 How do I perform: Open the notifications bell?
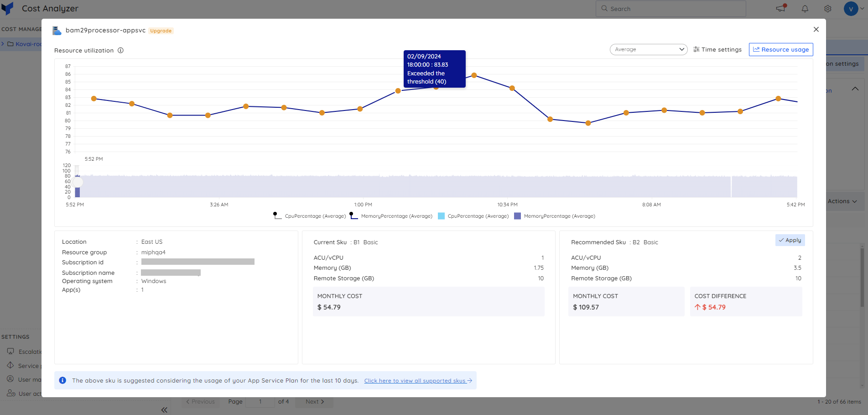coord(805,9)
